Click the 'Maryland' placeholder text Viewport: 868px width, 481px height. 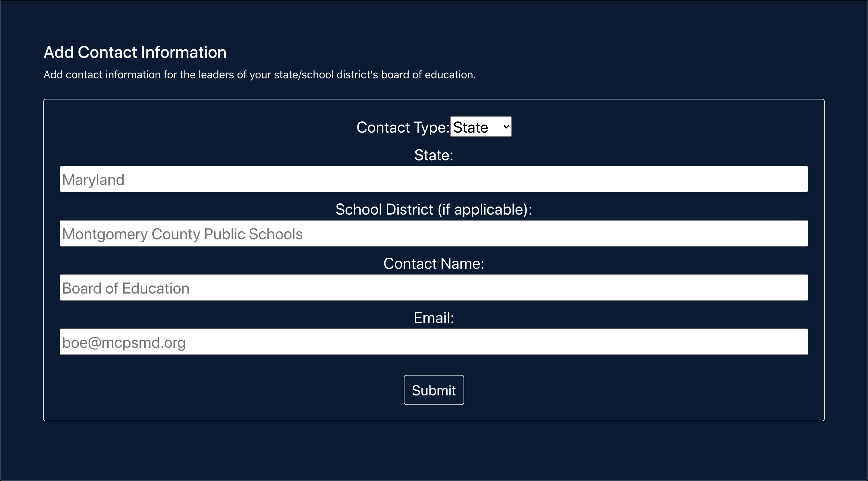[93, 180]
